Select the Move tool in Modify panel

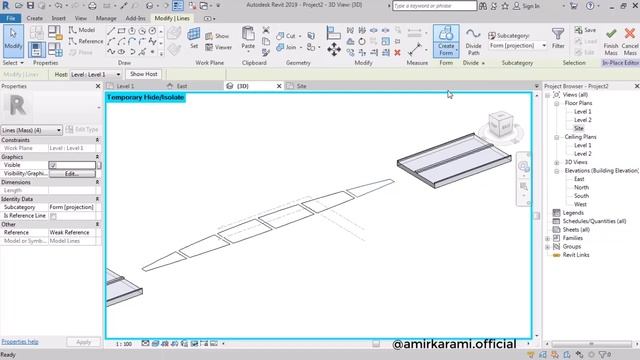[x=334, y=49]
